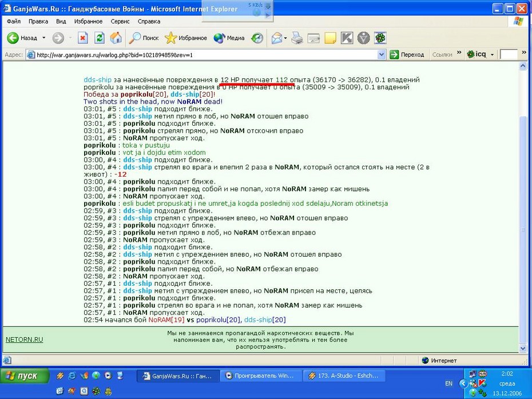Refresh the page with green arrows icon
This screenshot has height=399, width=532.
100,38
